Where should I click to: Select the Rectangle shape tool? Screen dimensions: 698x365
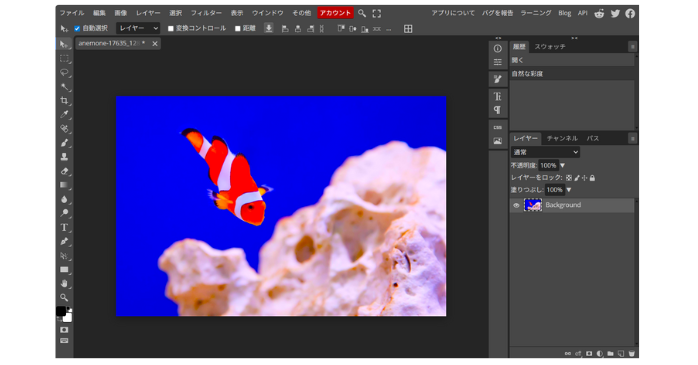(64, 269)
